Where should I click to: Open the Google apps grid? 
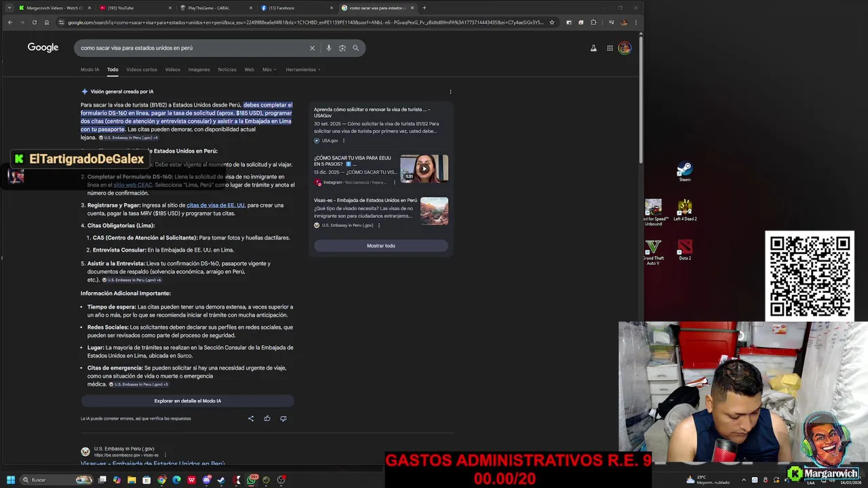coord(610,48)
